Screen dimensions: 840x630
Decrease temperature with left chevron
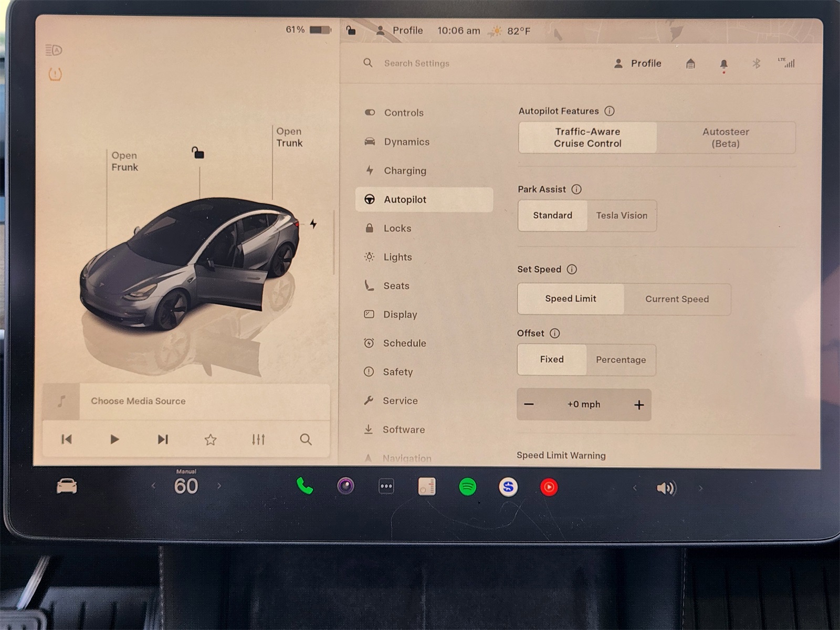point(153,486)
